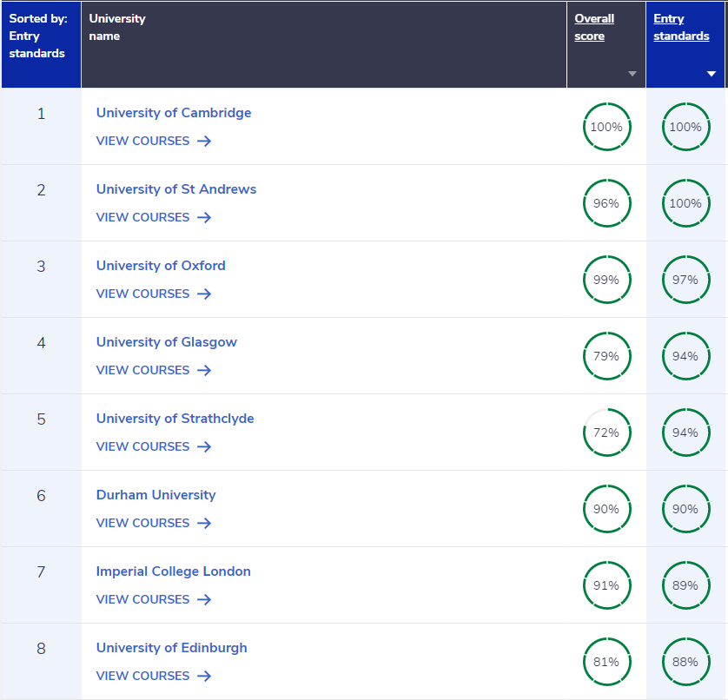
Task: Click Strathclyde overall score 72% circle
Action: coord(607,433)
